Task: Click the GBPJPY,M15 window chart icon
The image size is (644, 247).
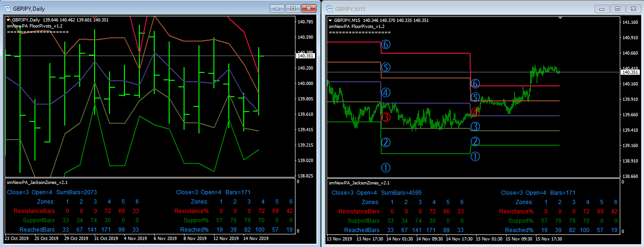Action: coord(329,9)
